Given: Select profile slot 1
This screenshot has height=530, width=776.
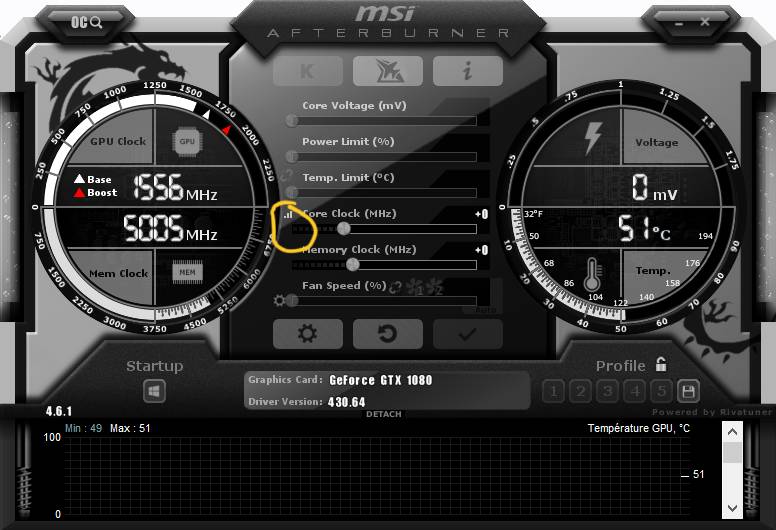Looking at the screenshot, I should pos(554,392).
